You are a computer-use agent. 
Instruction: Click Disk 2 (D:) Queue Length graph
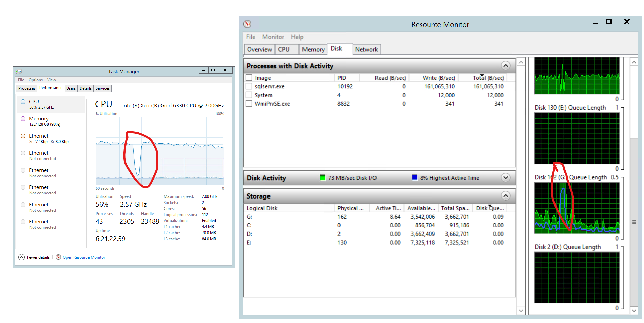tap(577, 278)
